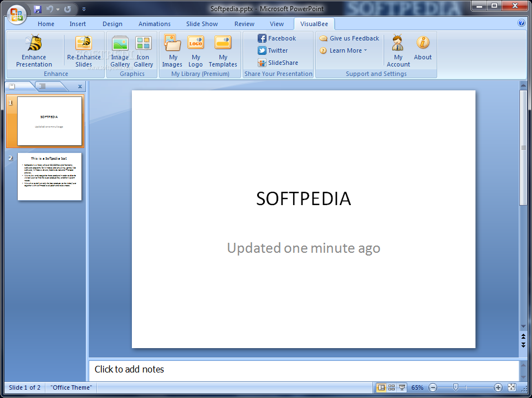Select the VisualBee ribbon tab
Screen dimensions: 532x398
314,24
